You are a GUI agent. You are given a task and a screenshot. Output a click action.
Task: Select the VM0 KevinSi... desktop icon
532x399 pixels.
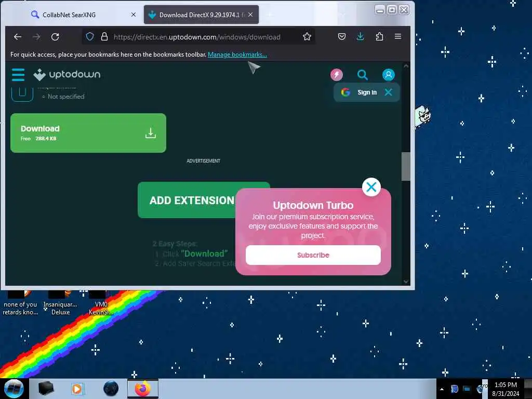tap(101, 303)
